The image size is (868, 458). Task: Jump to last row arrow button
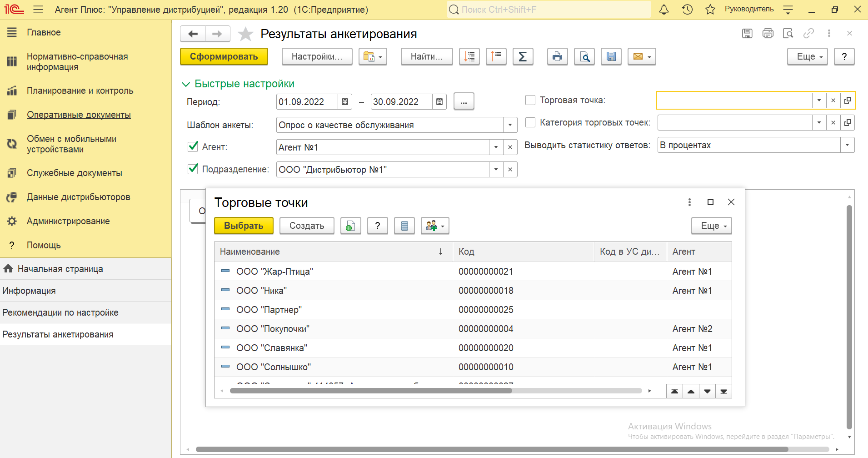pyautogui.click(x=723, y=391)
